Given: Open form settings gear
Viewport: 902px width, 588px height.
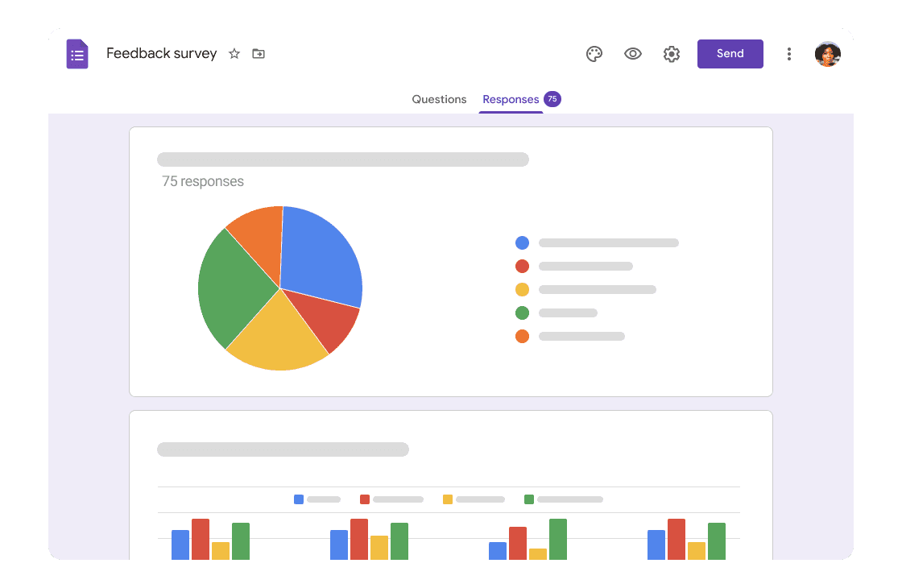Looking at the screenshot, I should pos(672,54).
